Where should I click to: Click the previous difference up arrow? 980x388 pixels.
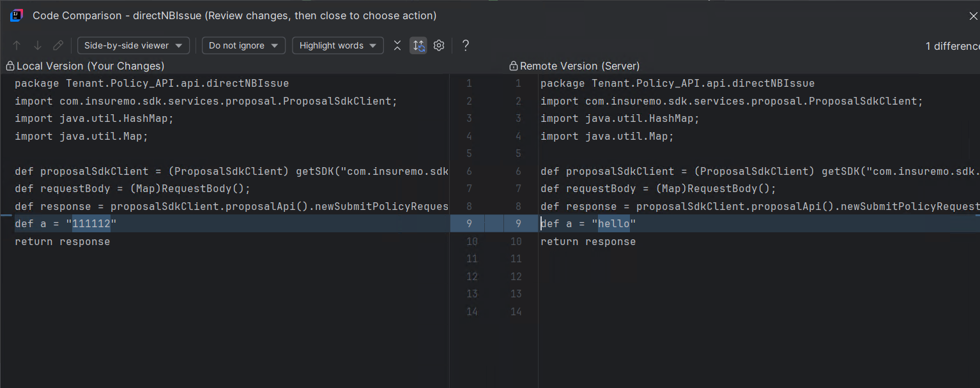(17, 45)
